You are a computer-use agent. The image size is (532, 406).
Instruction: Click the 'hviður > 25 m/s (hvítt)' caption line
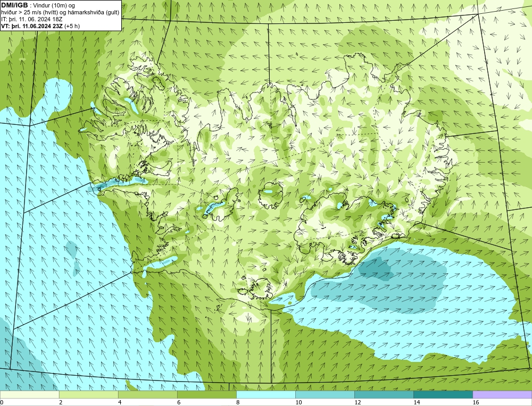click(x=60, y=13)
